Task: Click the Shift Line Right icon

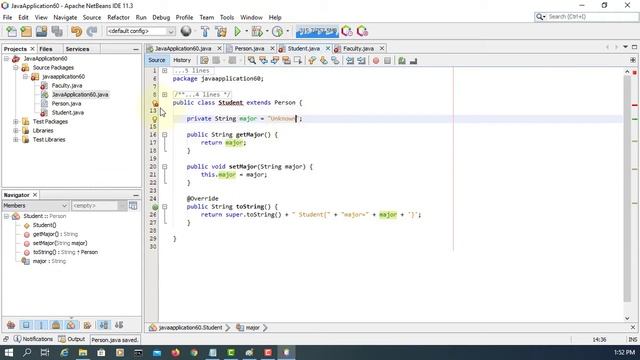Action: tap(361, 60)
